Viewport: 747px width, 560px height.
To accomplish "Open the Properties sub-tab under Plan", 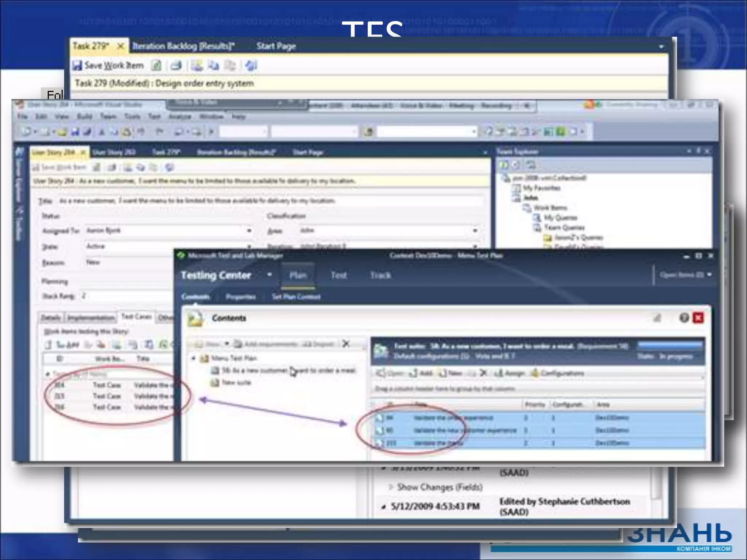I will pos(241,297).
